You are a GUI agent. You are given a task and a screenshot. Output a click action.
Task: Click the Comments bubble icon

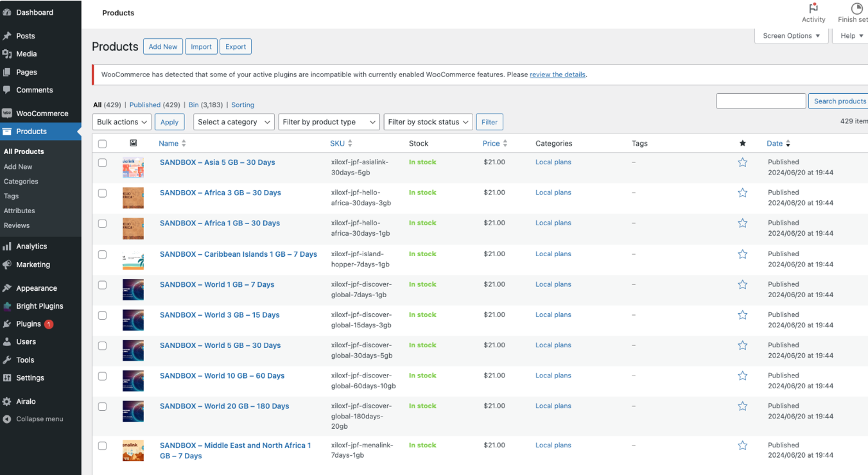tap(7, 90)
